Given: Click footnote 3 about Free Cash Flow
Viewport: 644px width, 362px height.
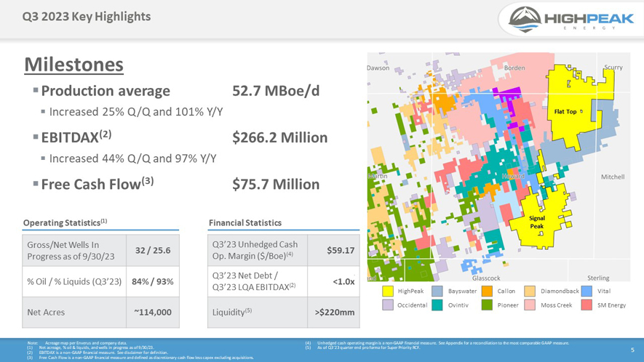Looking at the screenshot, I should (x=140, y=358).
